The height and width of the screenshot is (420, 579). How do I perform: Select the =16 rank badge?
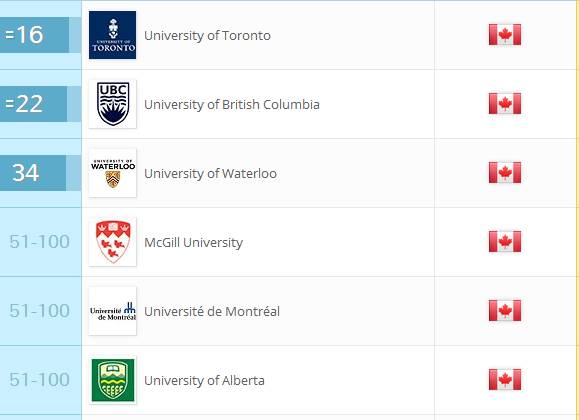pyautogui.click(x=34, y=35)
